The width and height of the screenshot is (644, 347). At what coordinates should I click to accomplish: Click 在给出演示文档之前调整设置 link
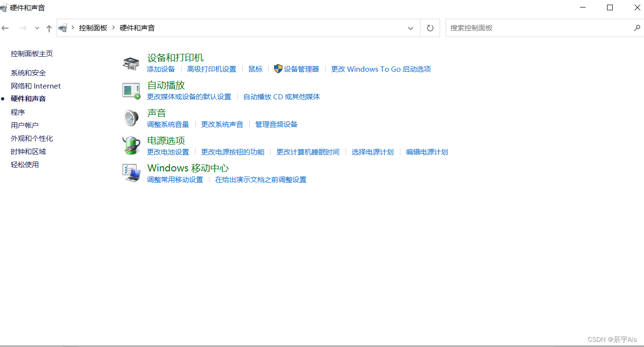pyautogui.click(x=261, y=180)
